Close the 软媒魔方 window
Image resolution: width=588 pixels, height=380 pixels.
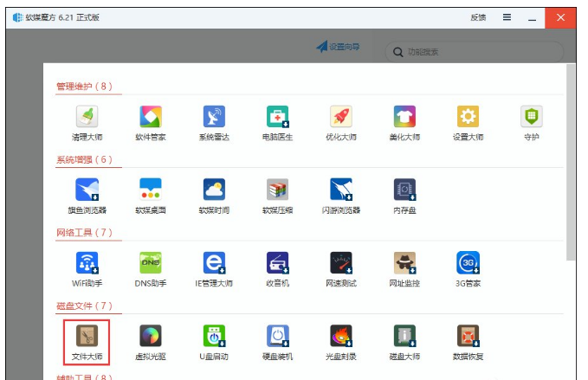pos(560,17)
